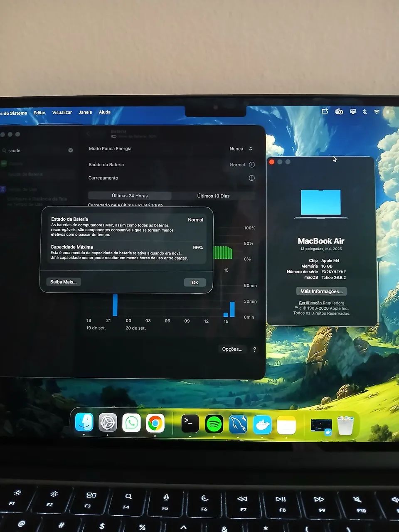Click the 'Número de série' value FX2KXHJYMF

click(333, 272)
